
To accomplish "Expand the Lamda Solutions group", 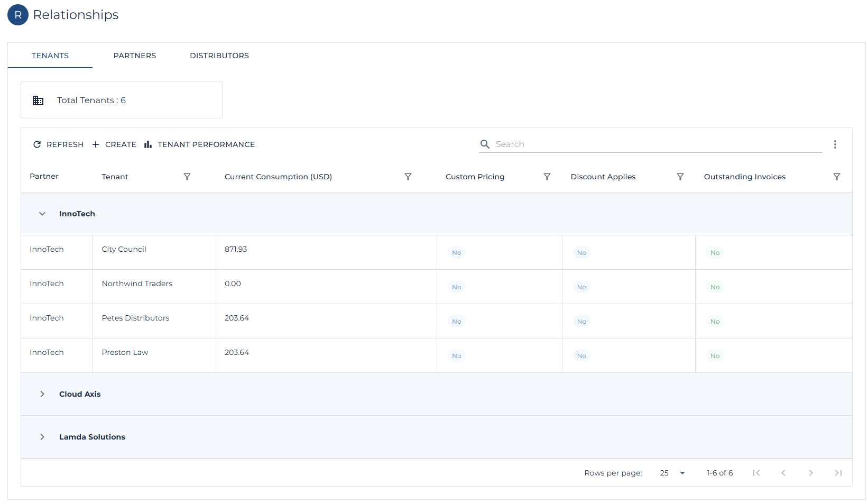I will click(x=42, y=437).
